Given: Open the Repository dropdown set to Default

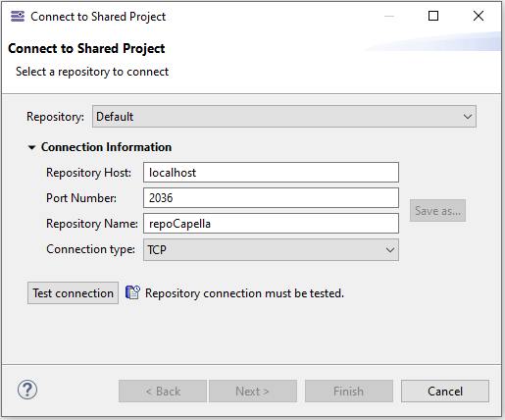Looking at the screenshot, I should point(284,117).
